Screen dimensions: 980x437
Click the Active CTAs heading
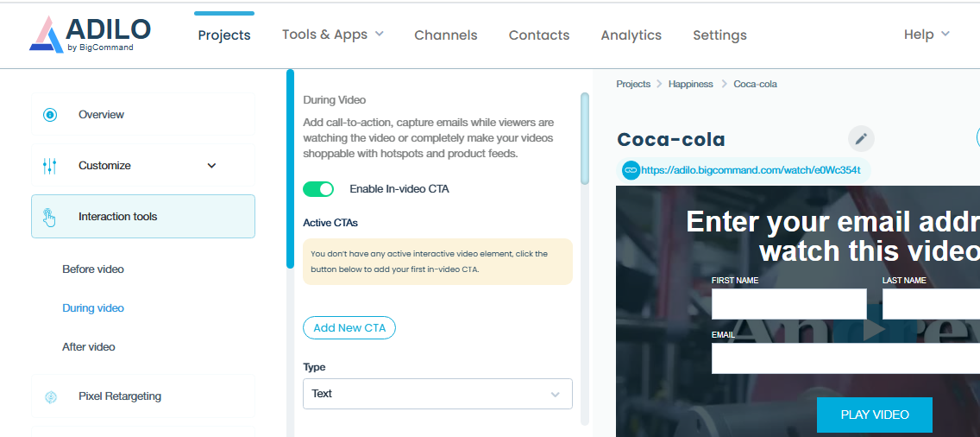tap(330, 222)
